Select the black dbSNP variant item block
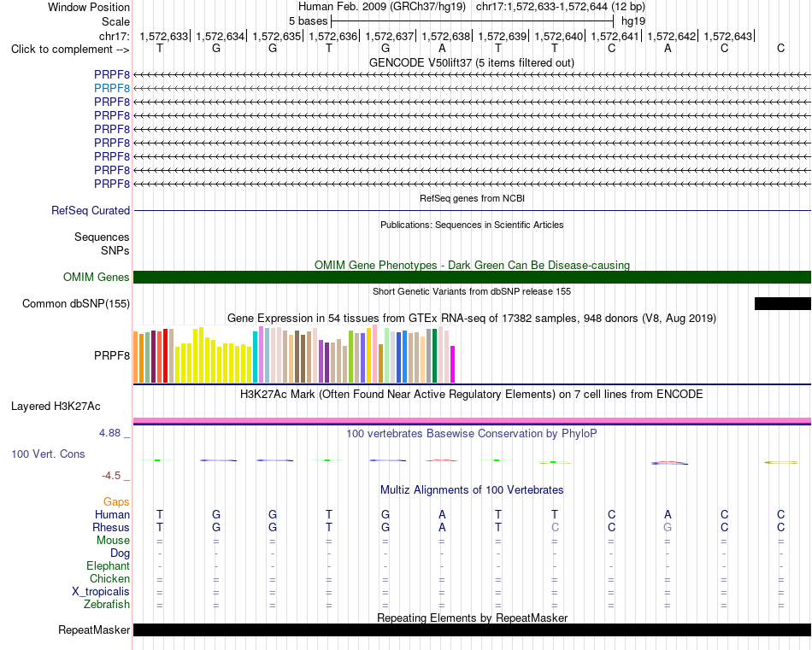The height and width of the screenshot is (650, 812). click(782, 304)
